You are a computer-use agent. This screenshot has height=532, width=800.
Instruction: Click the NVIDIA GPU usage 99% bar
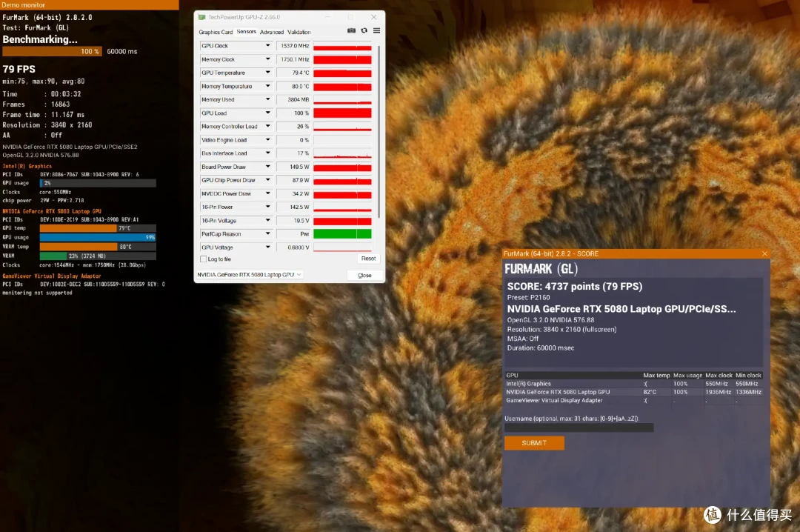tap(98, 237)
